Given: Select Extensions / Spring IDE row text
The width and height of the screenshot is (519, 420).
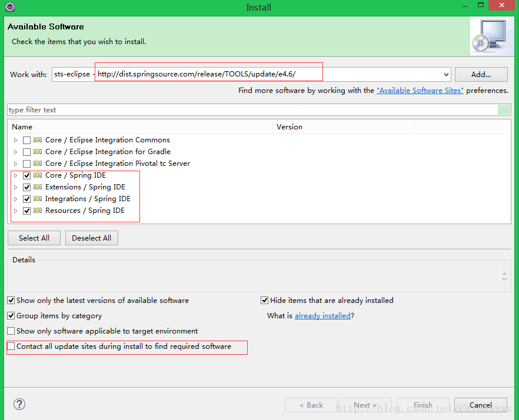Looking at the screenshot, I should [x=85, y=187].
